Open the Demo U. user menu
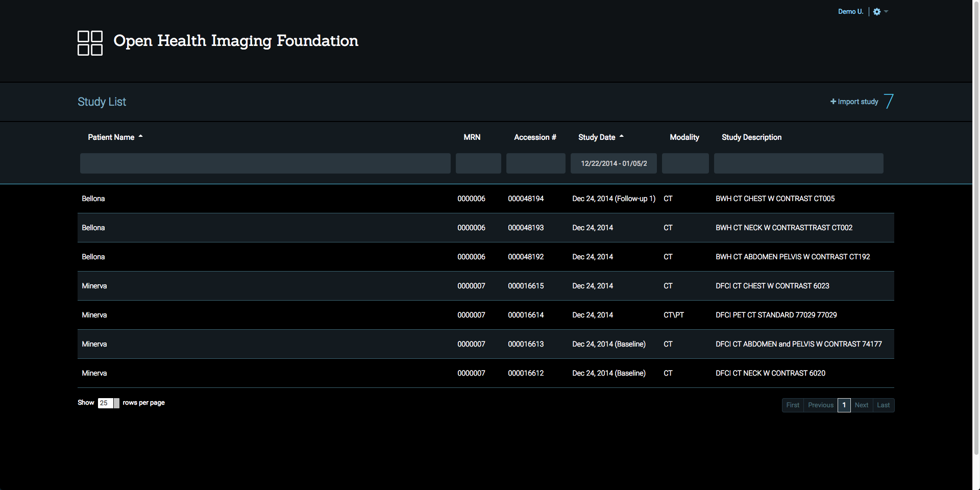 click(x=850, y=12)
